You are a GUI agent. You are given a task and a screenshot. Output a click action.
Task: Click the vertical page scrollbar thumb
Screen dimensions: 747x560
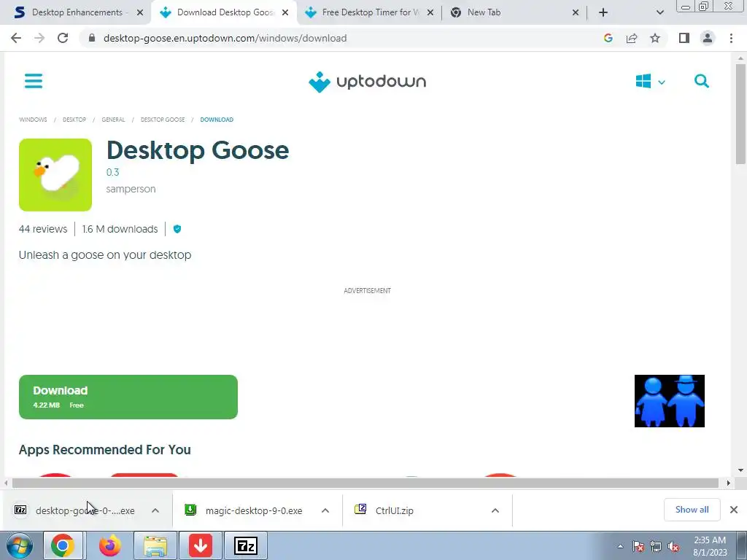[741, 114]
